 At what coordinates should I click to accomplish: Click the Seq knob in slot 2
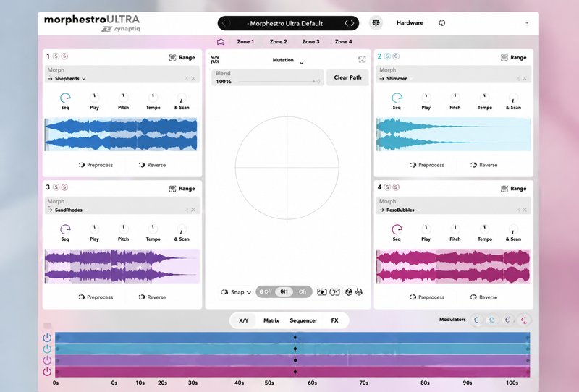click(397, 98)
